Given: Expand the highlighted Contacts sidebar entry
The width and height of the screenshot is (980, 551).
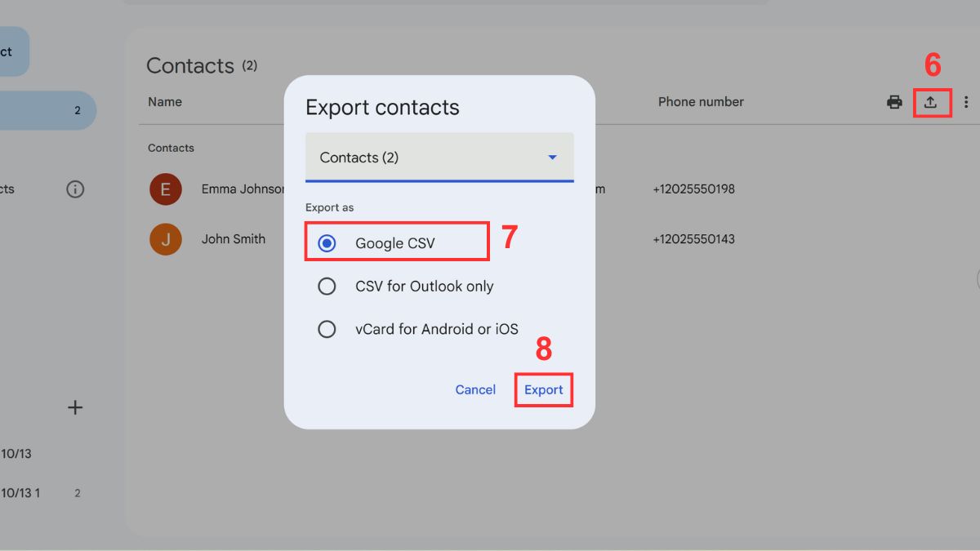Looking at the screenshot, I should (x=45, y=109).
